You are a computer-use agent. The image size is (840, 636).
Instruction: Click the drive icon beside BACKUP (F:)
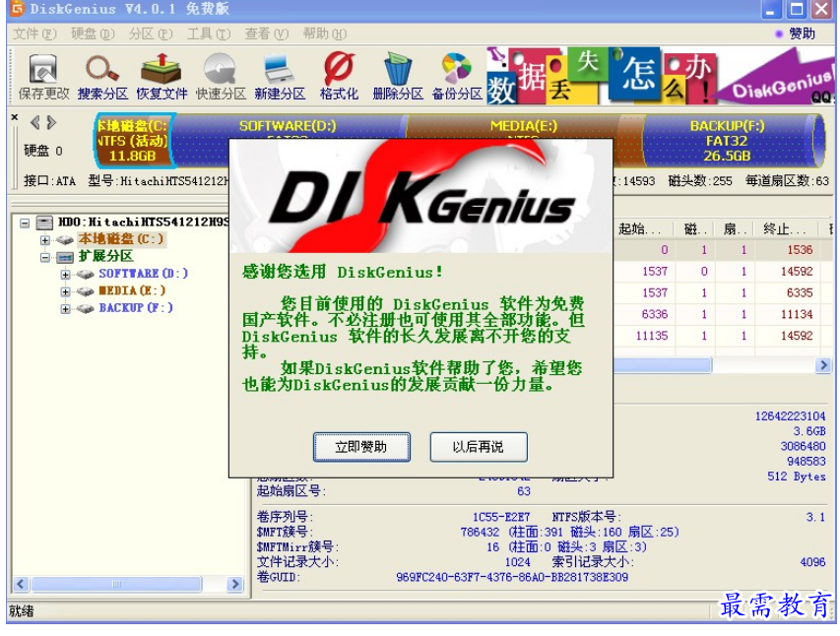pos(85,308)
